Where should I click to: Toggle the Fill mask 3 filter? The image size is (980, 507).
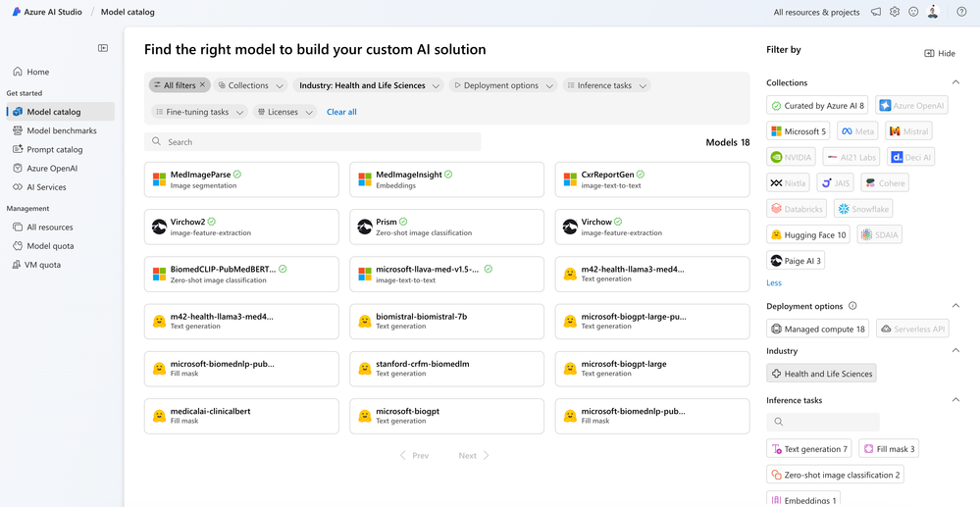click(889, 449)
